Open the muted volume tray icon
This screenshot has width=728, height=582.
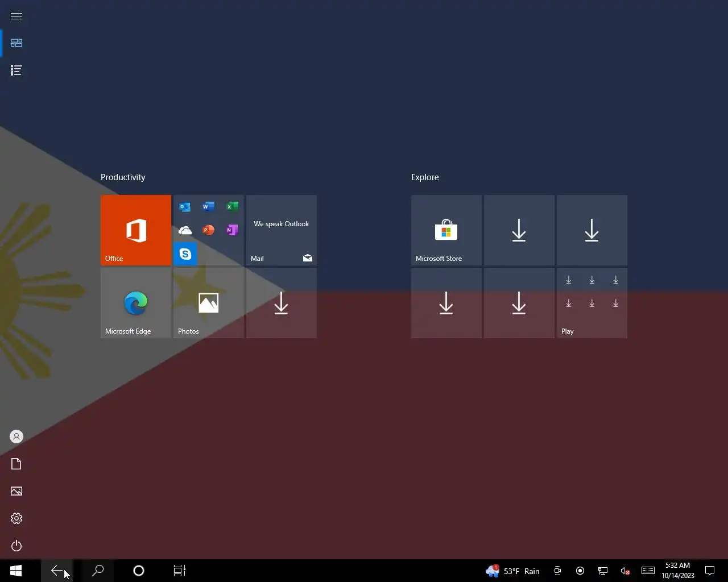tap(625, 571)
